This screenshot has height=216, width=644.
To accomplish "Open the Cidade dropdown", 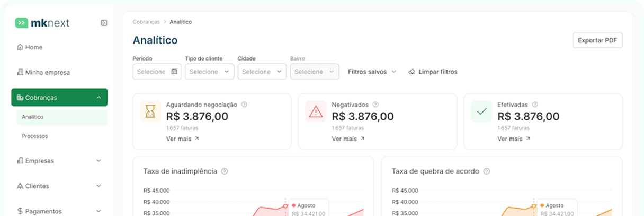I will (x=262, y=72).
